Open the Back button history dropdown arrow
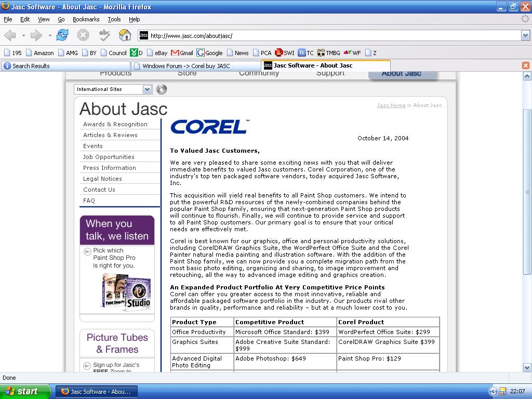 tap(23, 35)
